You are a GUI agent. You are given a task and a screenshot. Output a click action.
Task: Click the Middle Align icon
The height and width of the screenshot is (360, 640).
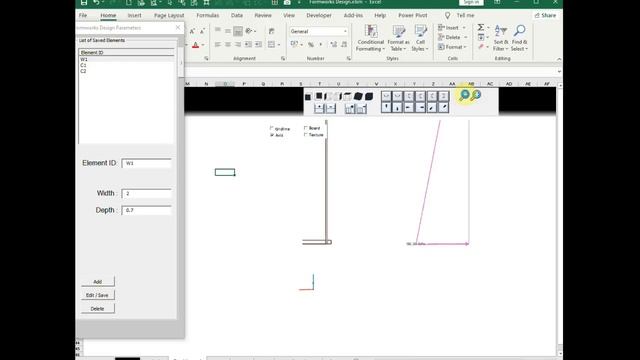[x=228, y=31]
